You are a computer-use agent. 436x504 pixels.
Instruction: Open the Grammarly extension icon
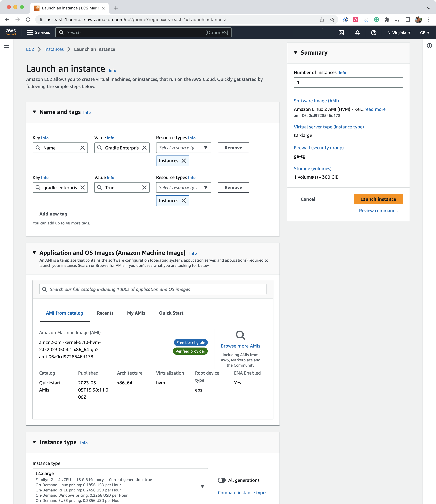pos(376,20)
